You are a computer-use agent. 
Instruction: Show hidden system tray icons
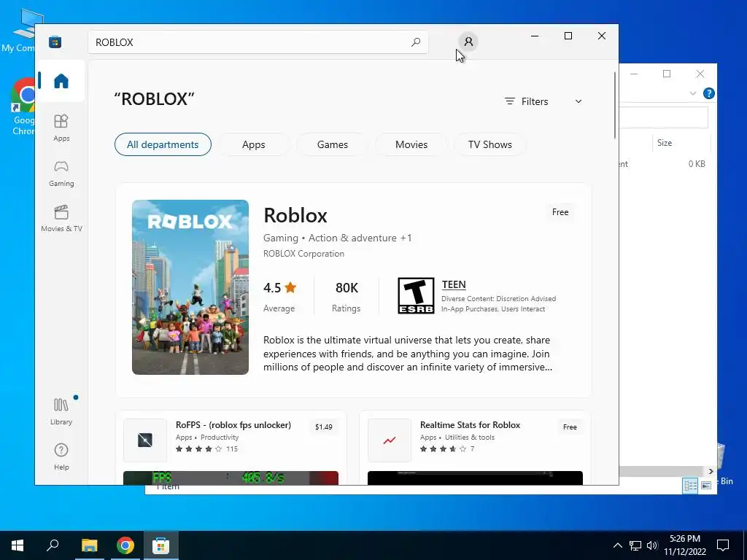(617, 545)
